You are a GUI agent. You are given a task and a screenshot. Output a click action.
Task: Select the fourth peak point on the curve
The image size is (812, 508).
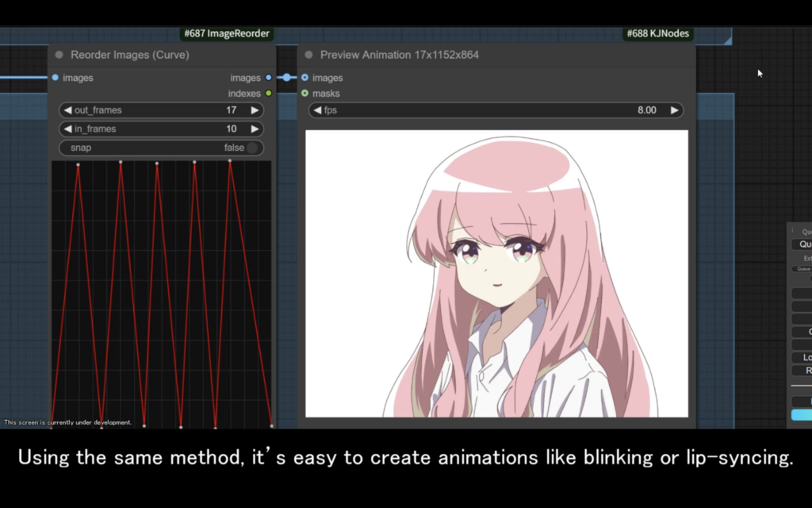click(195, 162)
